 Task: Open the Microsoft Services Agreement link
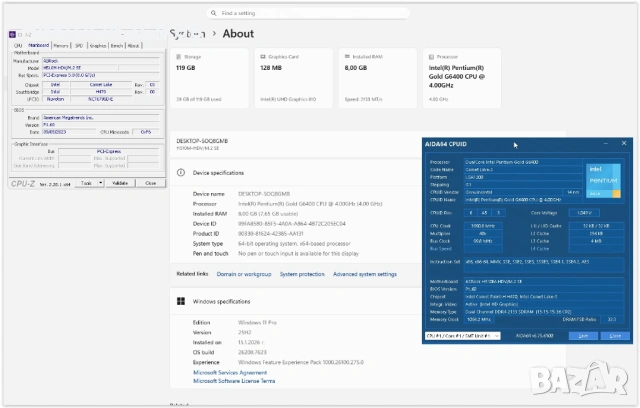230,373
